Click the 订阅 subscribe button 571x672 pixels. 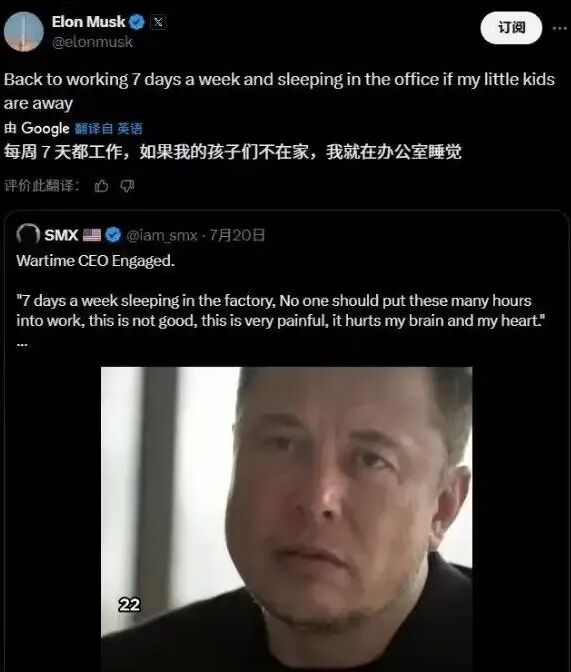511,28
